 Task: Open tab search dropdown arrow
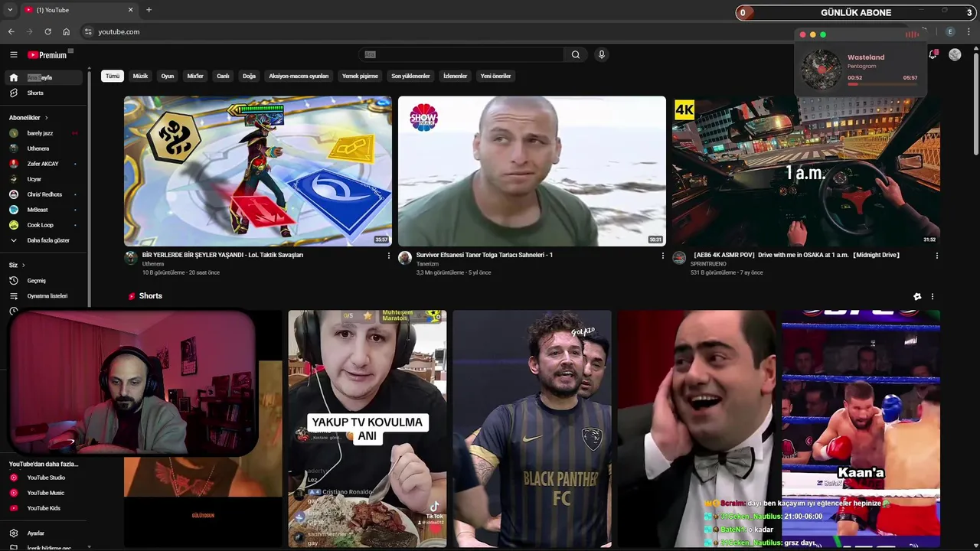coord(10,10)
